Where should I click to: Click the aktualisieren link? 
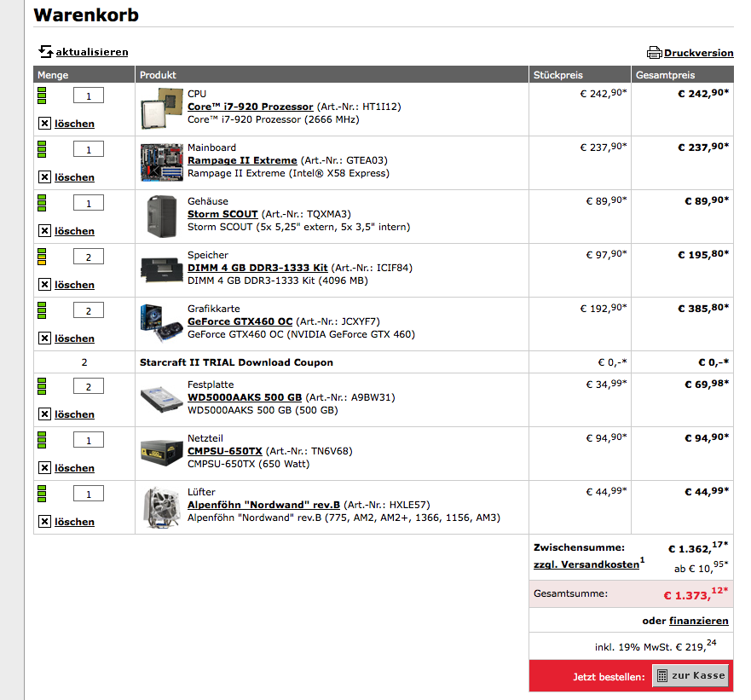point(92,52)
